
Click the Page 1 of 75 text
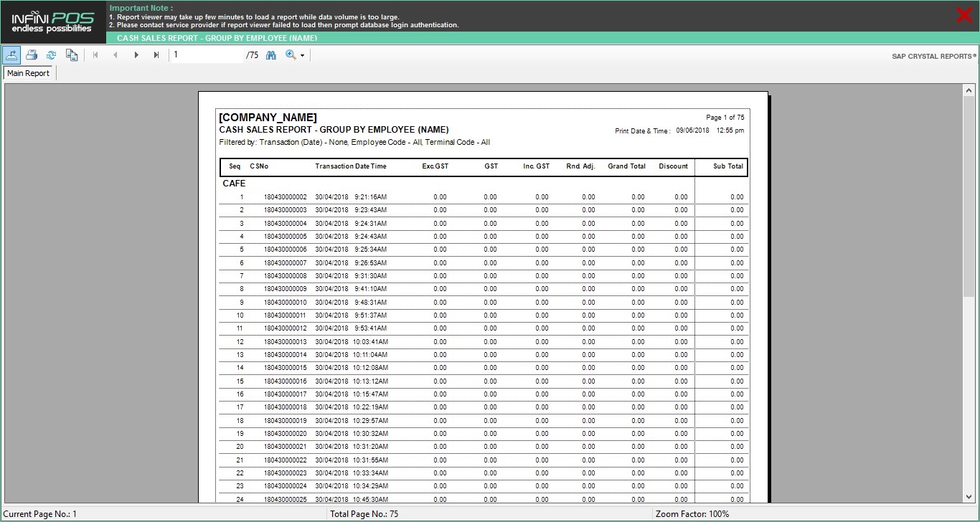[x=725, y=118]
